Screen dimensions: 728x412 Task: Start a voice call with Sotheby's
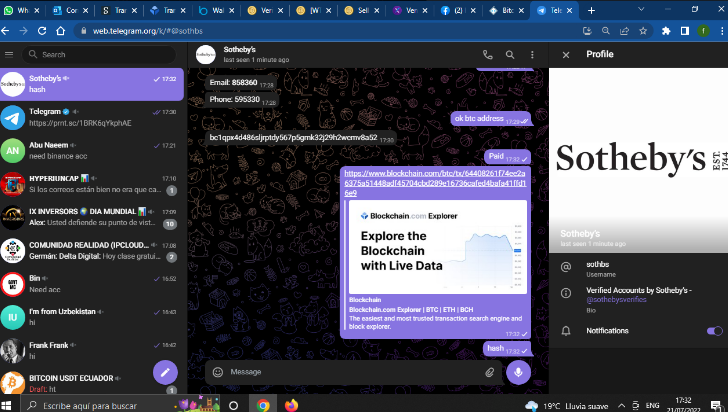coord(488,55)
